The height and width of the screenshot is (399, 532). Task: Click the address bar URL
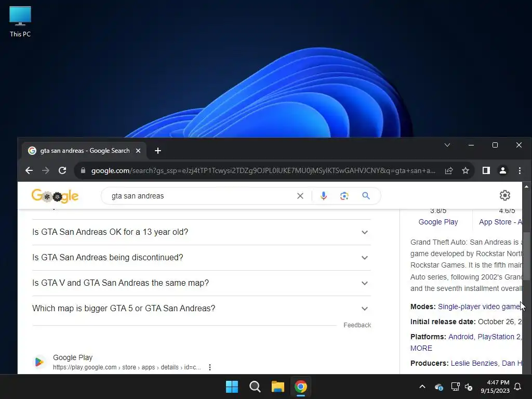pyautogui.click(x=263, y=170)
